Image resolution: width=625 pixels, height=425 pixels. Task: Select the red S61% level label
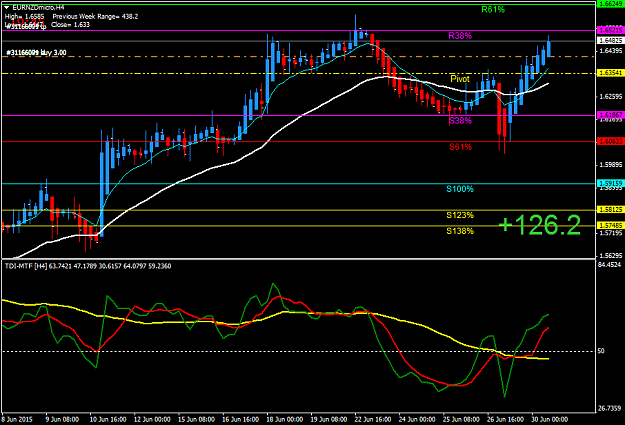pos(460,147)
